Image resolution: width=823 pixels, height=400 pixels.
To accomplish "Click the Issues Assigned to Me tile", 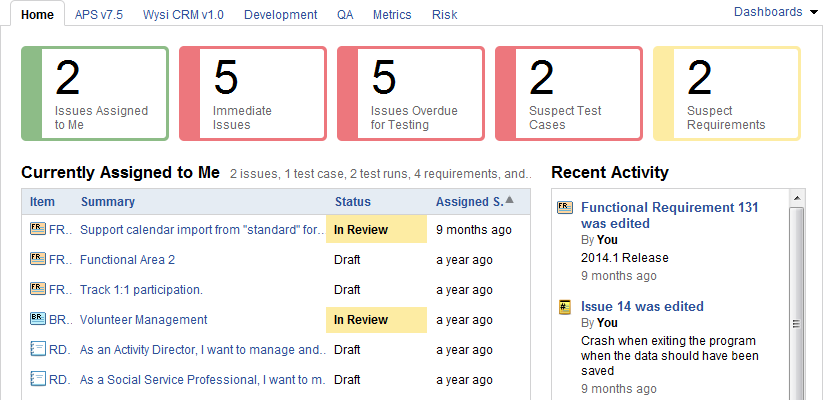I will [95, 93].
